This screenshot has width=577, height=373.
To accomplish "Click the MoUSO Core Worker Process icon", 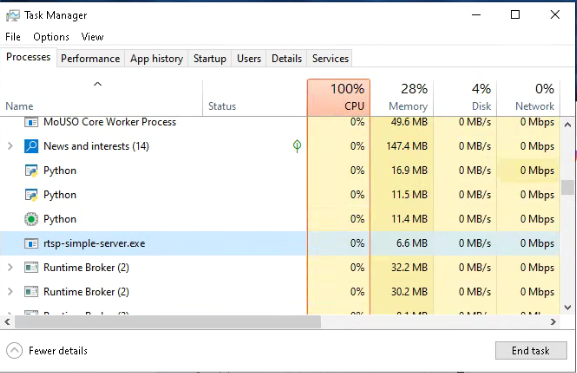I will click(x=31, y=122).
